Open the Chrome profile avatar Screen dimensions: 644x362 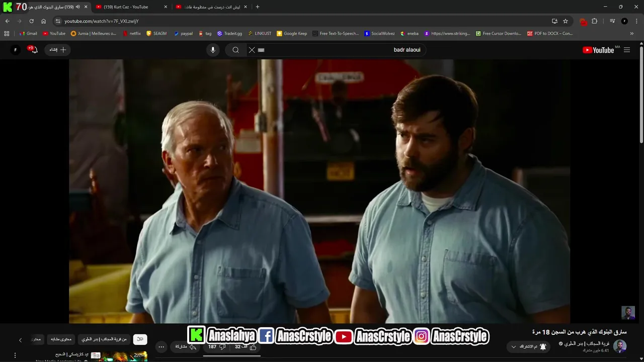624,21
